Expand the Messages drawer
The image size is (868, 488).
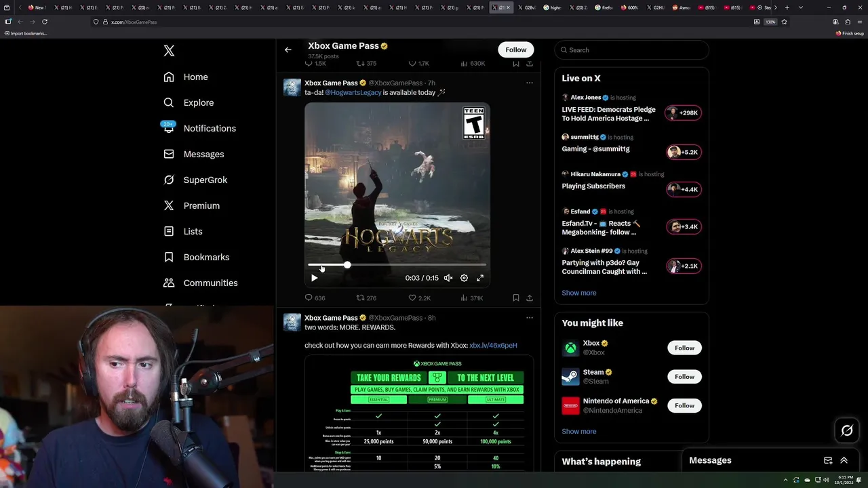tap(844, 460)
